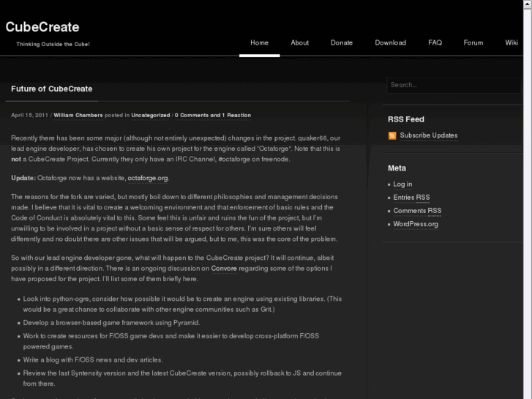Click the bold 'not' word in paragraph
Image resolution: width=532 pixels, height=399 pixels.
pos(16,160)
